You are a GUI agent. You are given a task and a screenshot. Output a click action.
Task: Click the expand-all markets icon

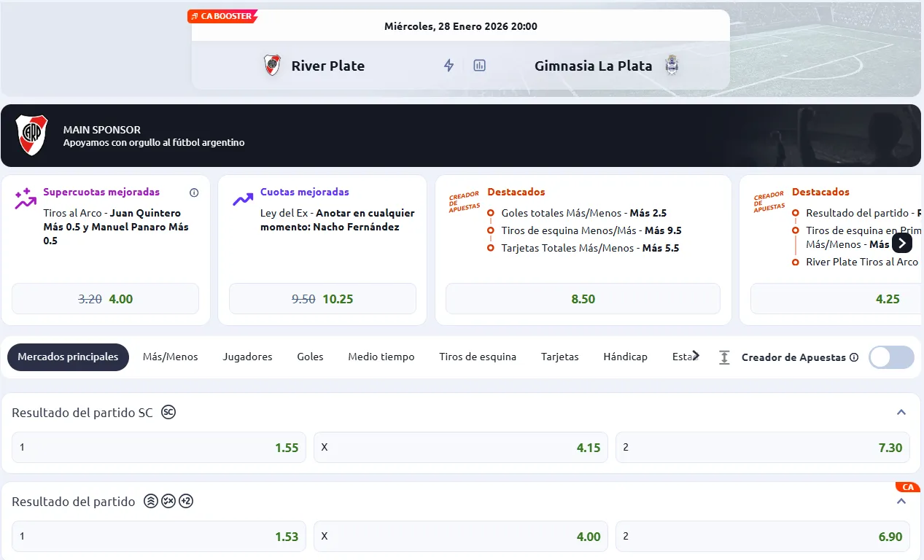724,357
